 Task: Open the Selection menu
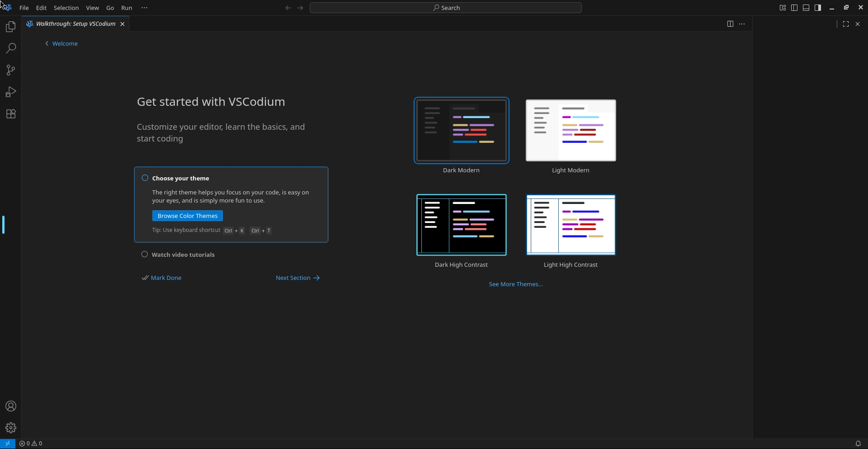point(66,8)
